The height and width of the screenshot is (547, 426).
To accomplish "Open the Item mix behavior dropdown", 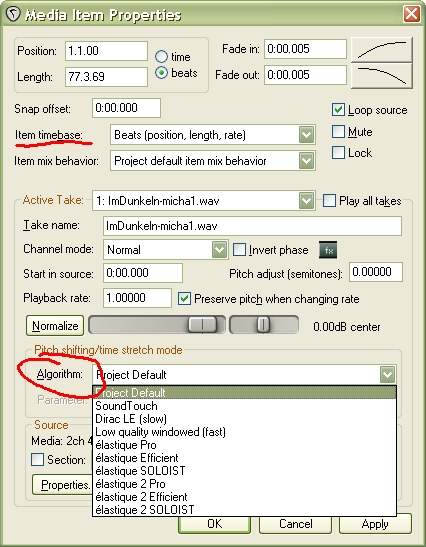I will (306, 161).
